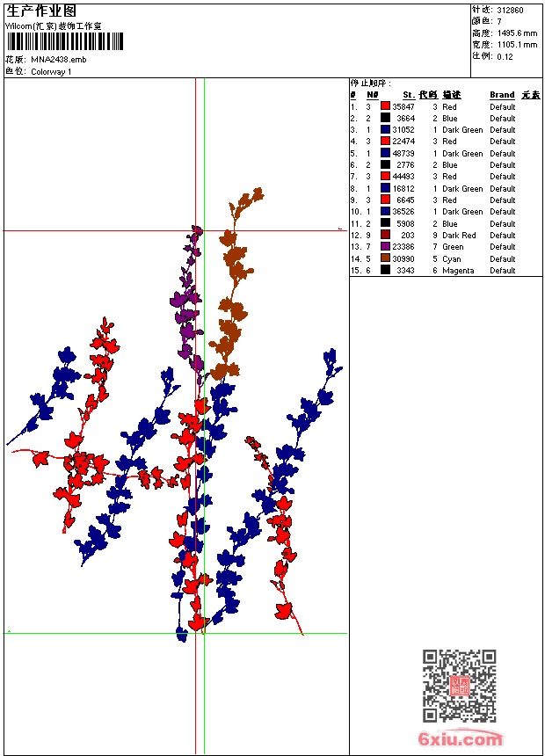Select the blue swatch in the 48739 row

[385, 153]
